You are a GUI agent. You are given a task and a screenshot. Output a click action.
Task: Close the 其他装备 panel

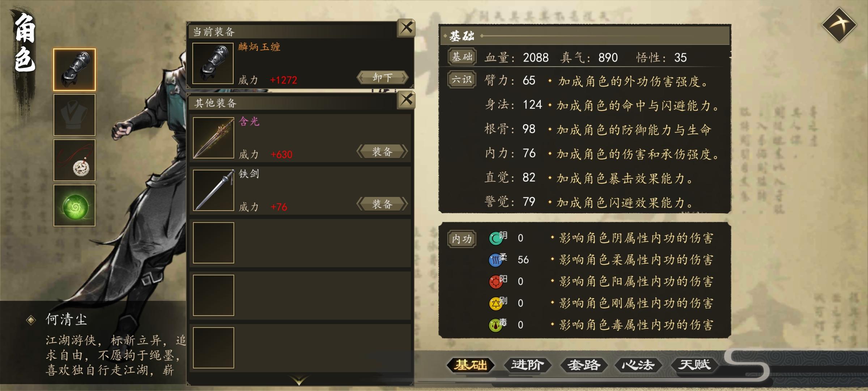point(406,100)
